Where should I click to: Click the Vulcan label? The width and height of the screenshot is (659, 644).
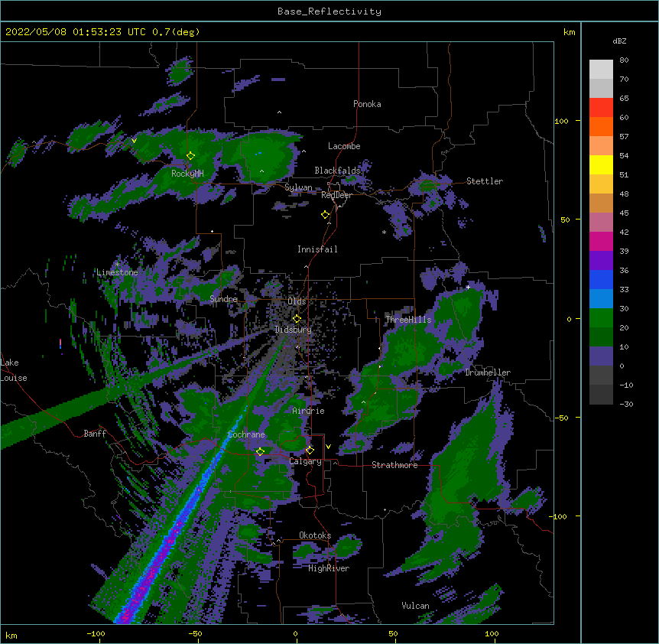click(x=415, y=606)
